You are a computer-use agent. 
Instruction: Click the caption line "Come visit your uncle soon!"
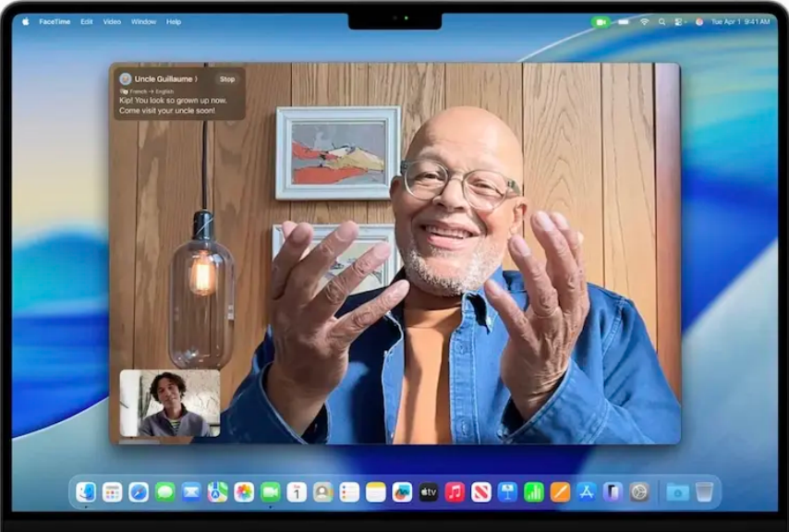[x=167, y=111]
